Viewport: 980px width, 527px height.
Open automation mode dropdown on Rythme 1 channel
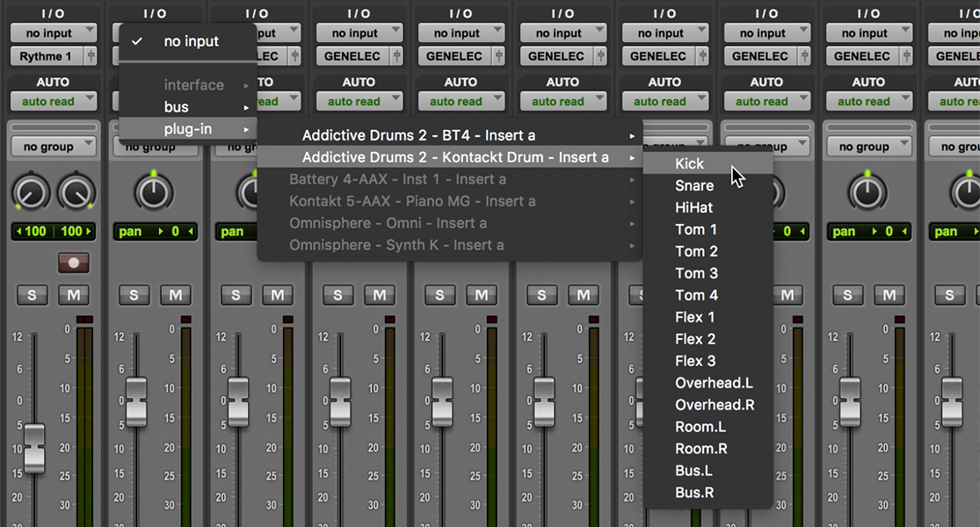click(x=53, y=101)
